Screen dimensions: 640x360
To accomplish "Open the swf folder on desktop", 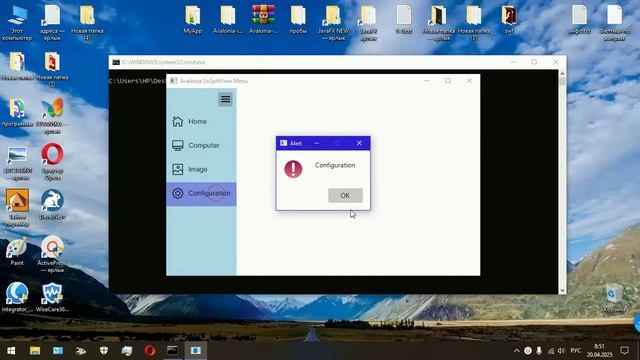I will (x=509, y=20).
